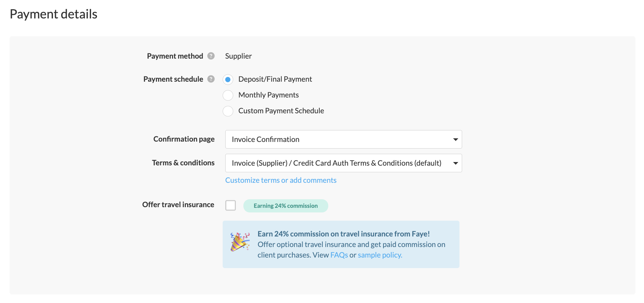This screenshot has height=303, width=644.
Task: Select the Deposit/Final Payment radio button
Action: (x=228, y=79)
